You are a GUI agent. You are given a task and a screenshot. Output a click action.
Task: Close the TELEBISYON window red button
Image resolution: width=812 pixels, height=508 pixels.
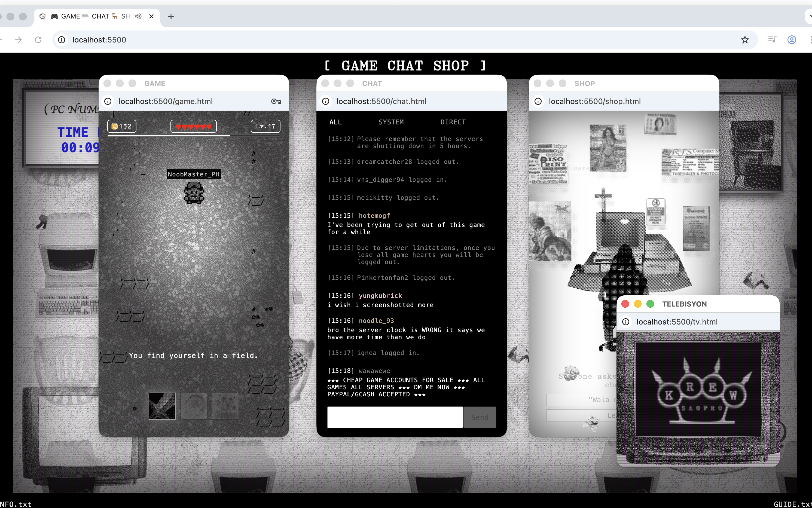(625, 304)
